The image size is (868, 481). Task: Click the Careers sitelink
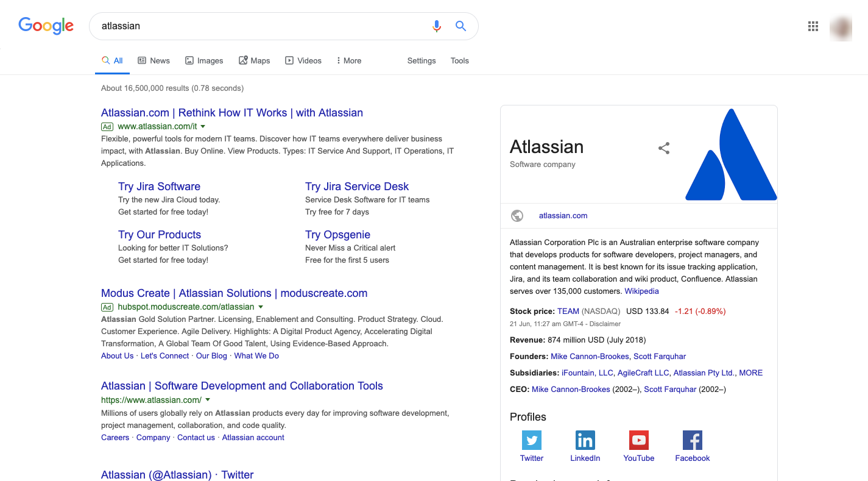tap(115, 438)
